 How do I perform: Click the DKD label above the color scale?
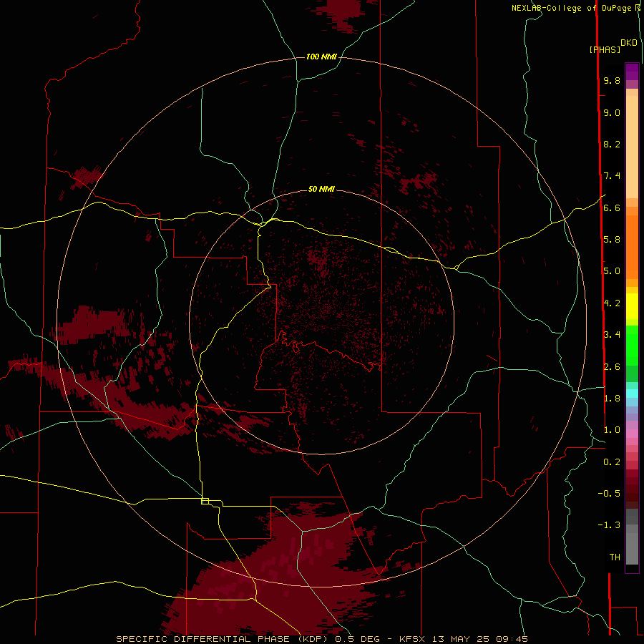[x=629, y=43]
